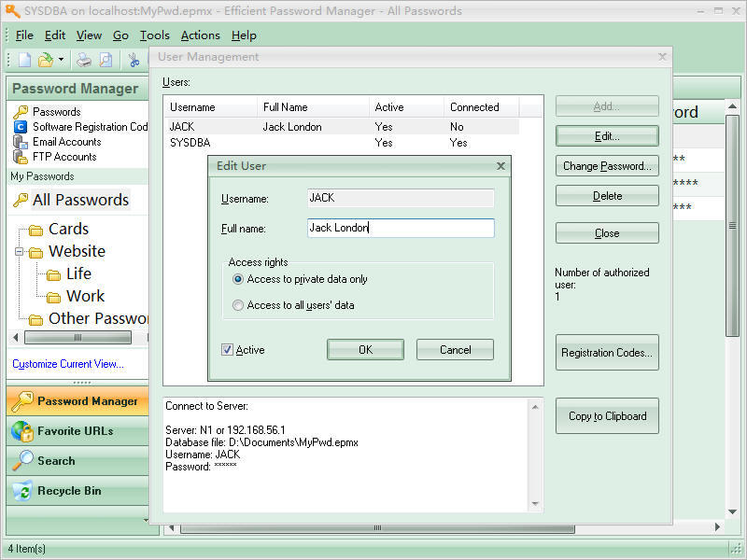Click the sidebar tree horizontal scrollbar thumb
Screen dimensions: 747x560
pos(78,338)
